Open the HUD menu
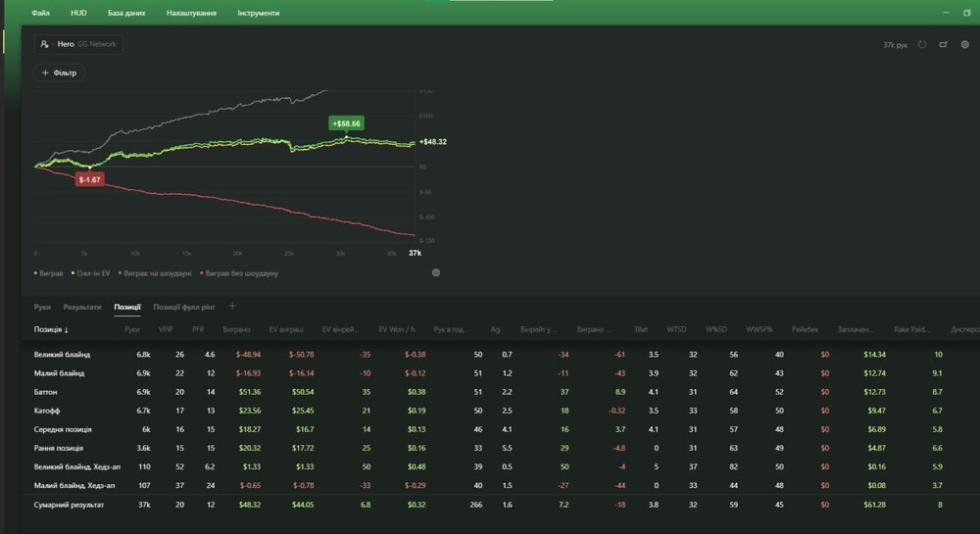 (x=78, y=14)
